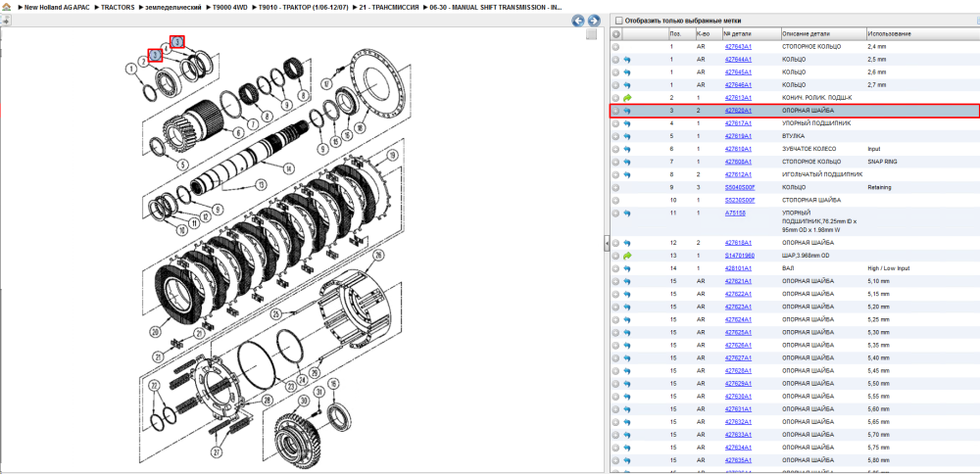Open part number link S5040S00F
The height and width of the screenshot is (474, 980).
click(740, 187)
